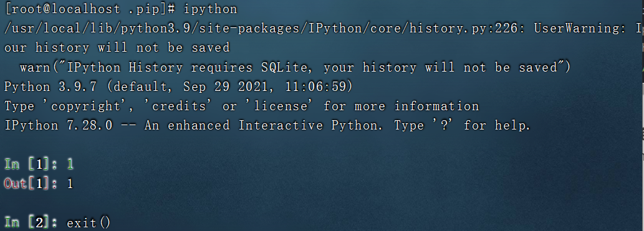This screenshot has height=231, width=644.
Task: Click the warn("IPython History requires SQLite...") line
Action: tap(296, 67)
